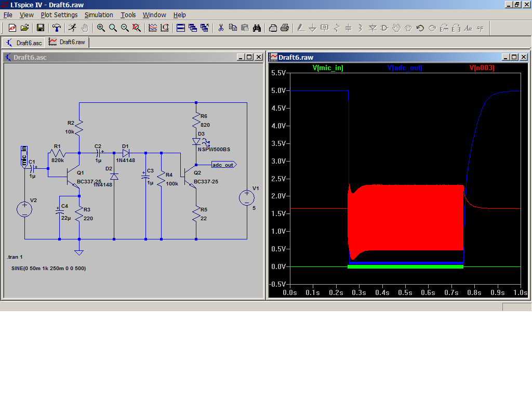Click the Close All Windows toolbar icon
The height and width of the screenshot is (401, 532).
205,28
